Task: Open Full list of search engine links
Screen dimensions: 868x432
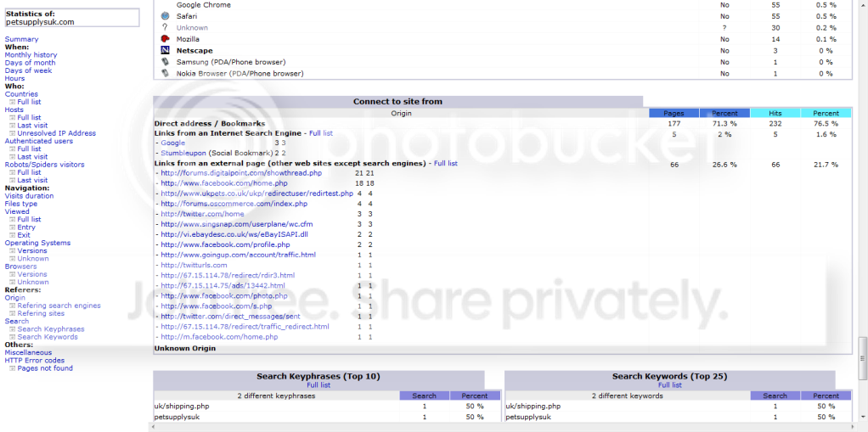Action: point(321,133)
